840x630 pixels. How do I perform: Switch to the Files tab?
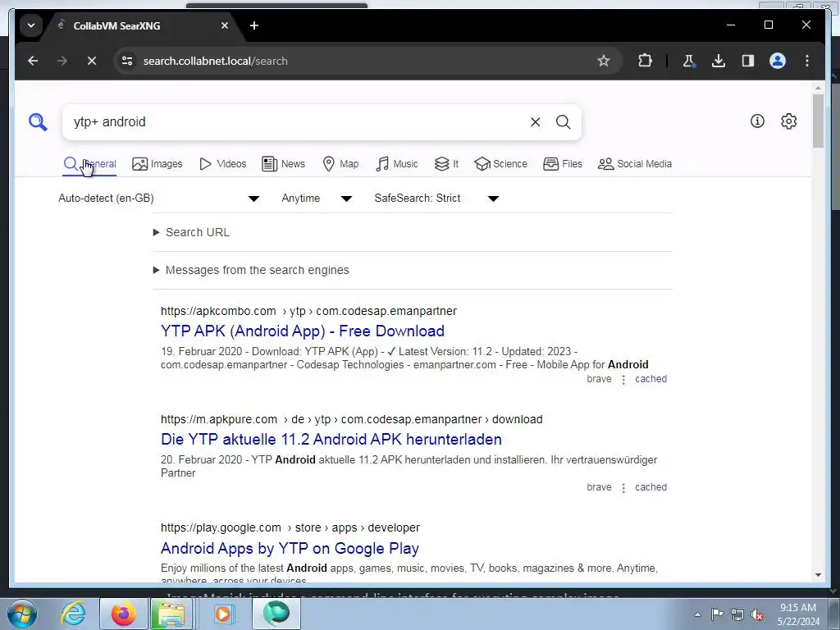[x=563, y=164]
